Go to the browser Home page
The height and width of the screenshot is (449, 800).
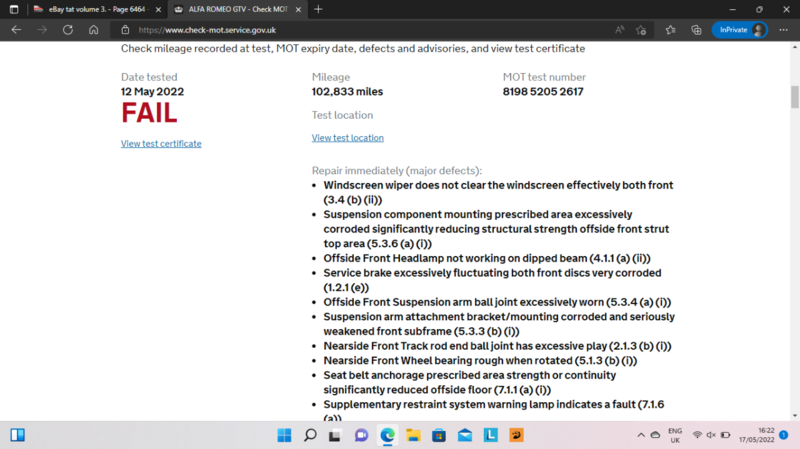pos(93,30)
